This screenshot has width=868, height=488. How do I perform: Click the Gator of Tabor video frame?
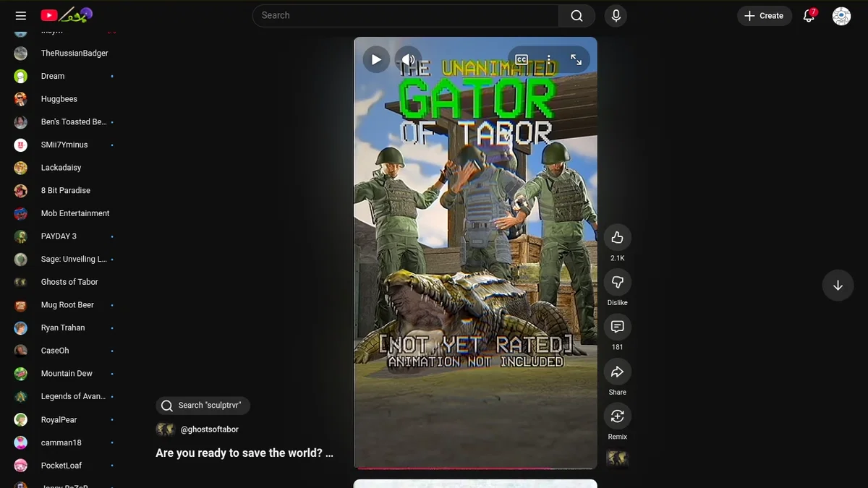(x=475, y=253)
